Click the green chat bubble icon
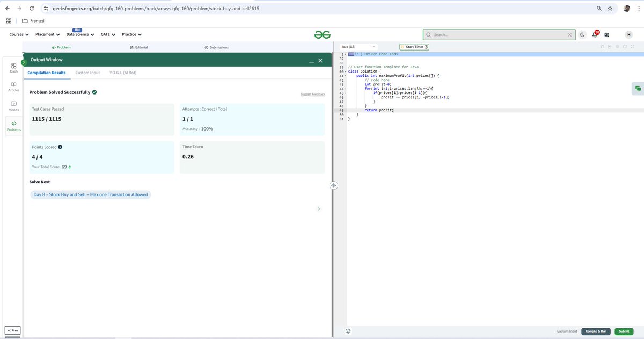 coord(638,89)
